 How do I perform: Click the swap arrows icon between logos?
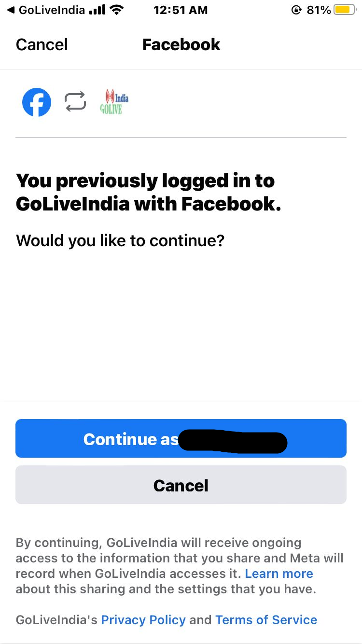pyautogui.click(x=75, y=102)
